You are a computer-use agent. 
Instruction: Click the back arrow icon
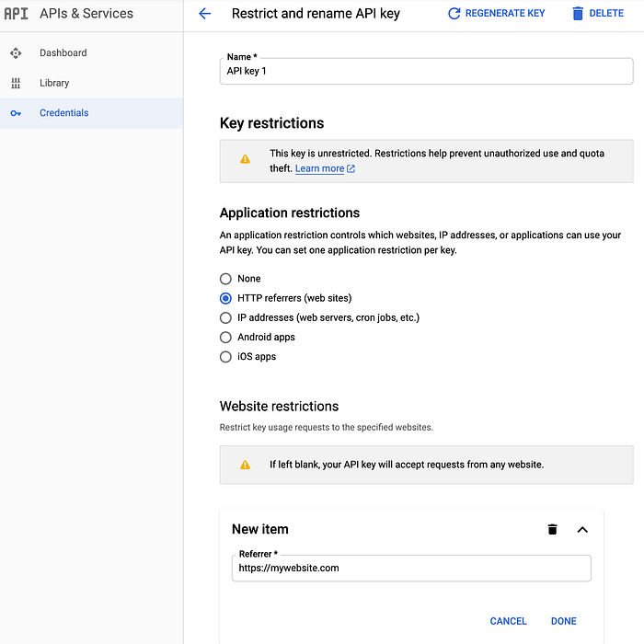point(204,14)
